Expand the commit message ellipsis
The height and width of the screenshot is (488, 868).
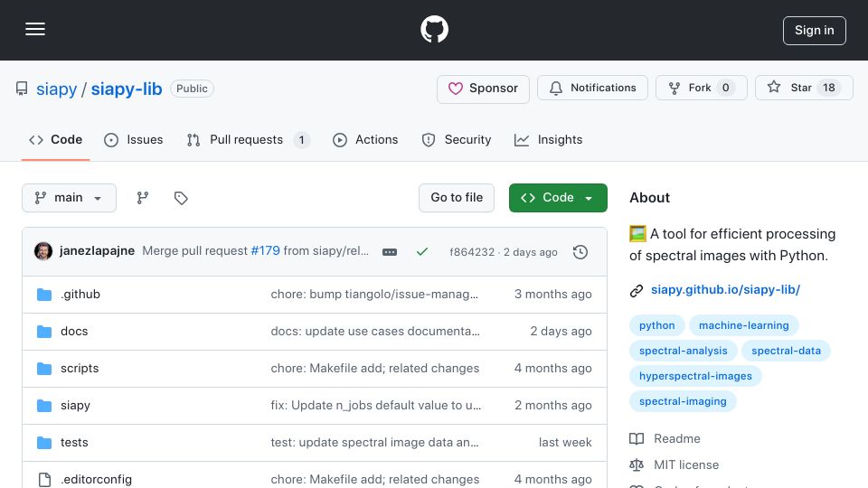coord(390,252)
